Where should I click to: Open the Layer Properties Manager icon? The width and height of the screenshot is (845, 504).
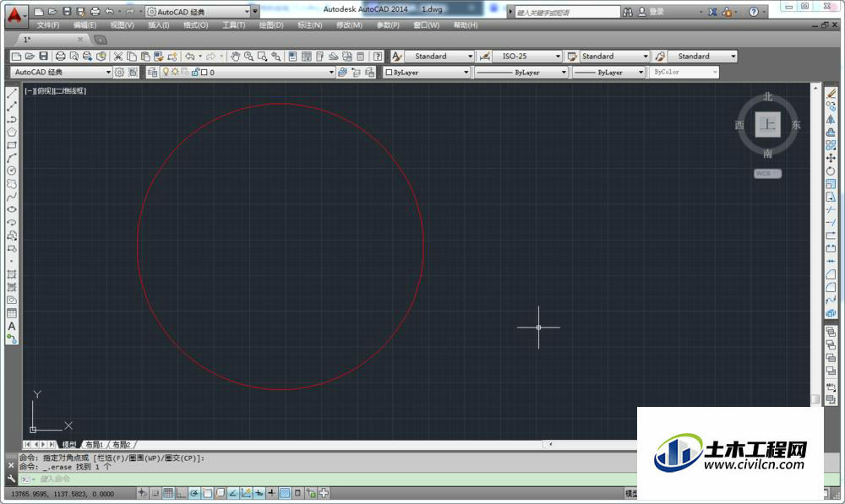click(x=152, y=72)
